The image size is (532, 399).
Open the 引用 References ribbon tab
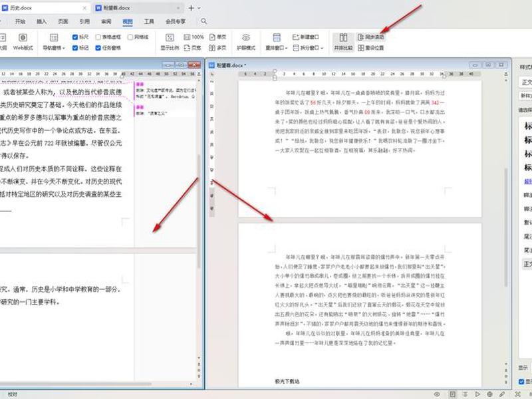pyautogui.click(x=84, y=21)
